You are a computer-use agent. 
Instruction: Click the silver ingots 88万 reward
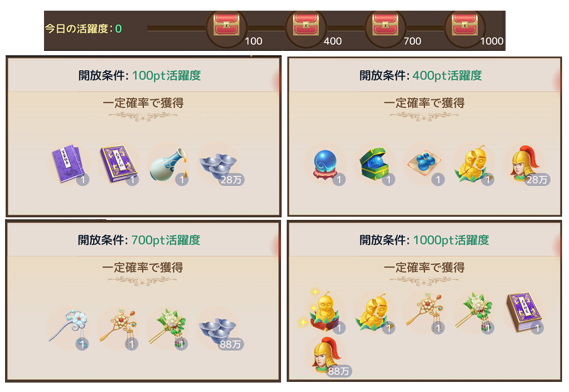pos(218,329)
